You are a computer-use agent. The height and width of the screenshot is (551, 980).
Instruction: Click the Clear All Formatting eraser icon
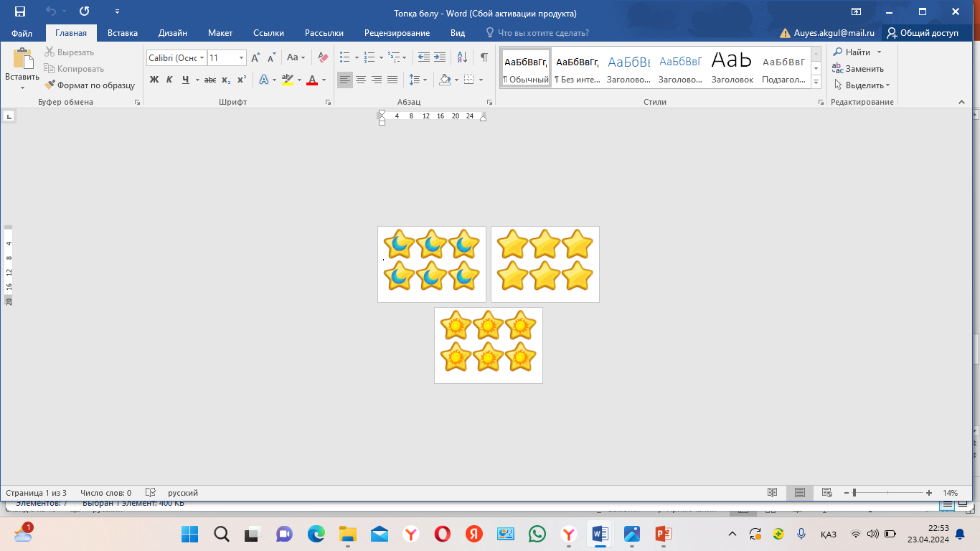[322, 57]
